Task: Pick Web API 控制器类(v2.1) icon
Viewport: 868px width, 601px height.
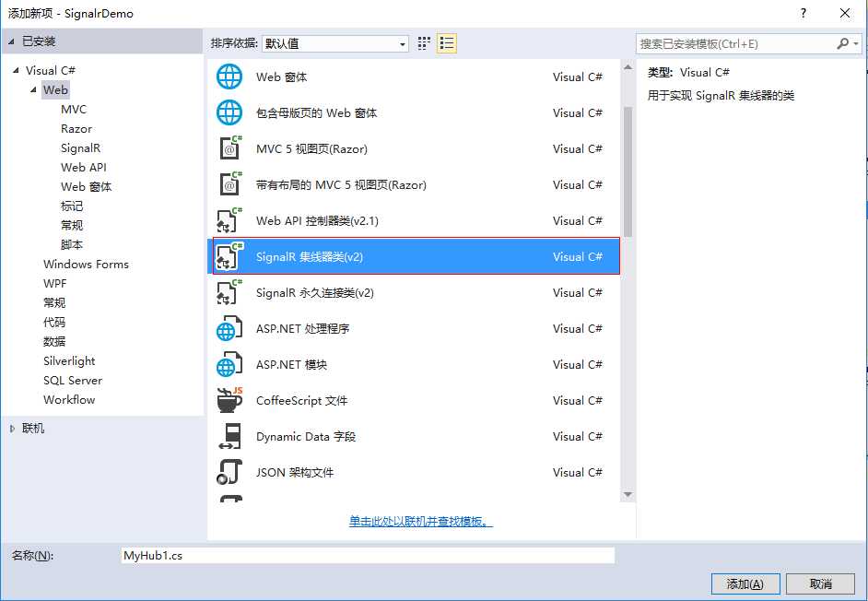Action: point(229,220)
